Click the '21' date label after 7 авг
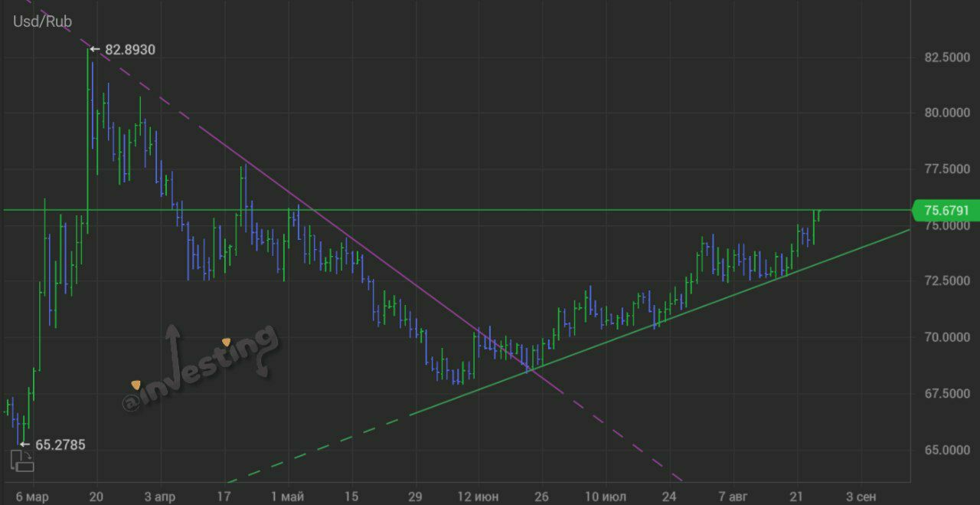This screenshot has width=980, height=505. [796, 497]
